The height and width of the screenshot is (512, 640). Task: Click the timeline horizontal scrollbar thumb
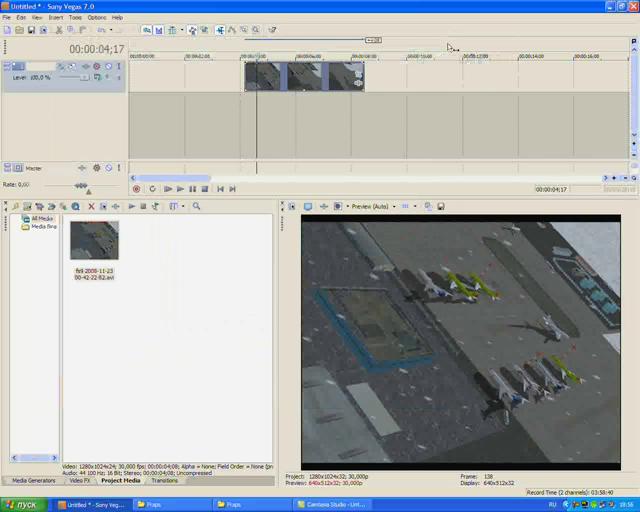(173, 178)
